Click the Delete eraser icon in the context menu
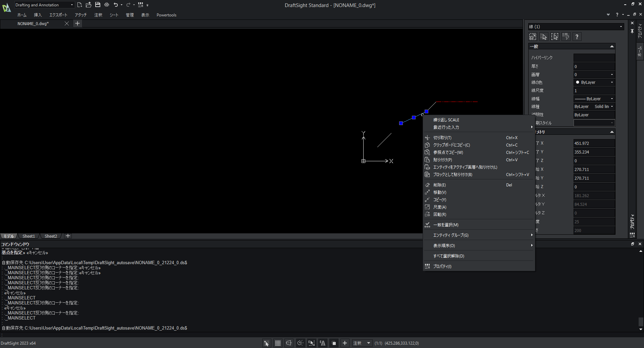Viewport: 644px width, 348px height. (427, 185)
